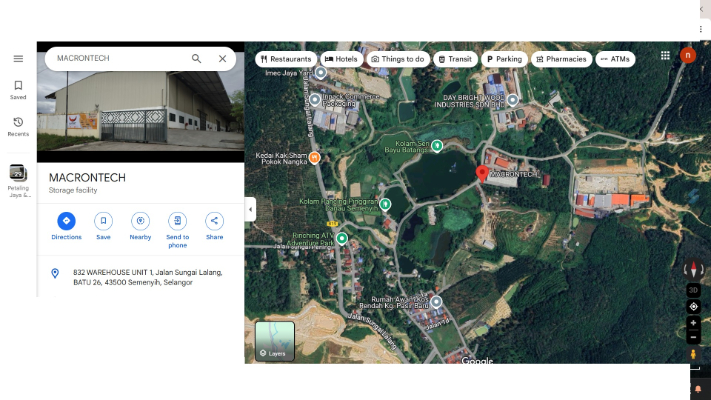This screenshot has height=400, width=711.
Task: Collapse the side panel arrow
Action: (250, 210)
